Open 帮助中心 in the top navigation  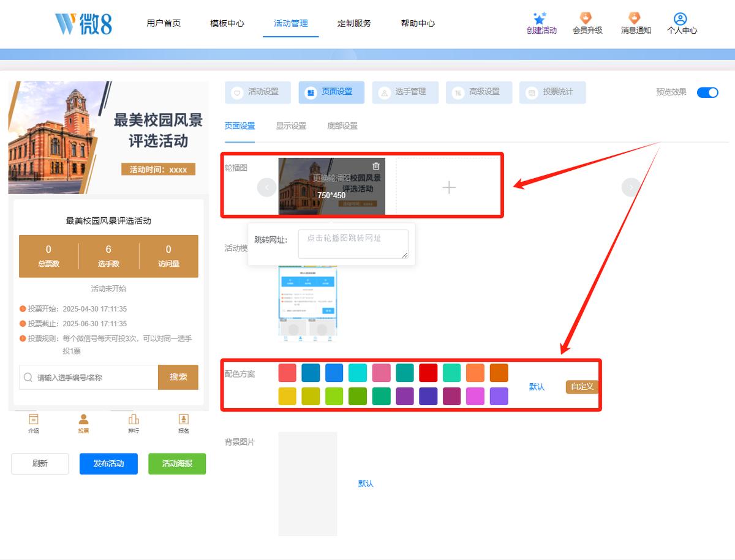click(418, 23)
